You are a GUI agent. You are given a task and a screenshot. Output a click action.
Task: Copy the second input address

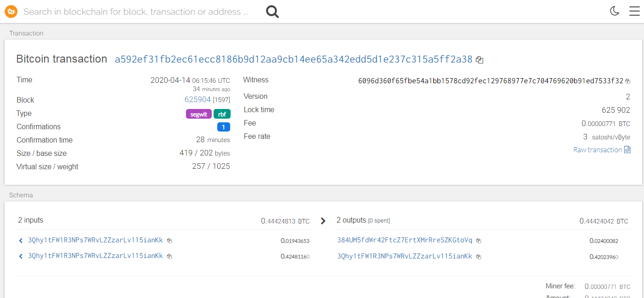pyautogui.click(x=169, y=256)
